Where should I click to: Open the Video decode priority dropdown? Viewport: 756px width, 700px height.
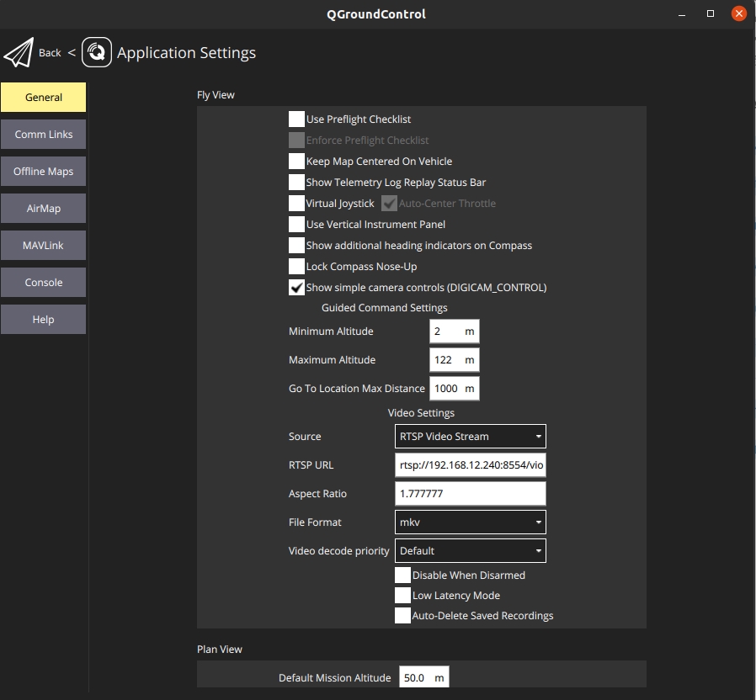[x=470, y=551]
